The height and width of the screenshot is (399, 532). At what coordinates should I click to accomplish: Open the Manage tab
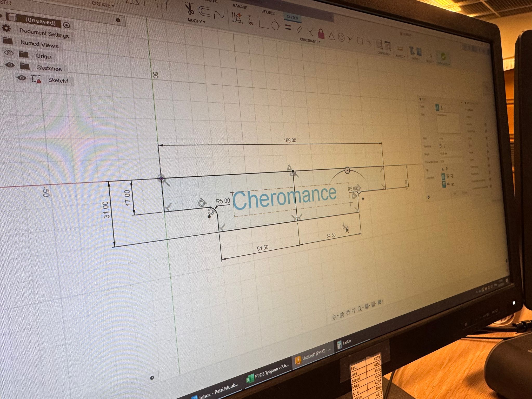click(240, 6)
